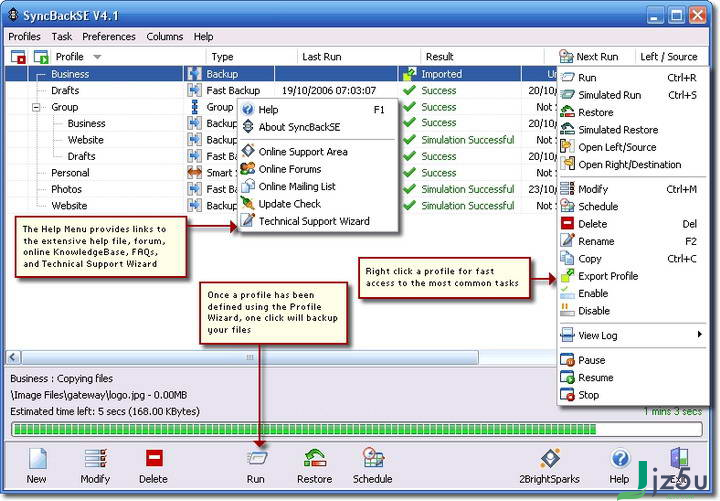Select Help F1 item in dropdown menu
This screenshot has height=501, width=720.
pos(318,110)
